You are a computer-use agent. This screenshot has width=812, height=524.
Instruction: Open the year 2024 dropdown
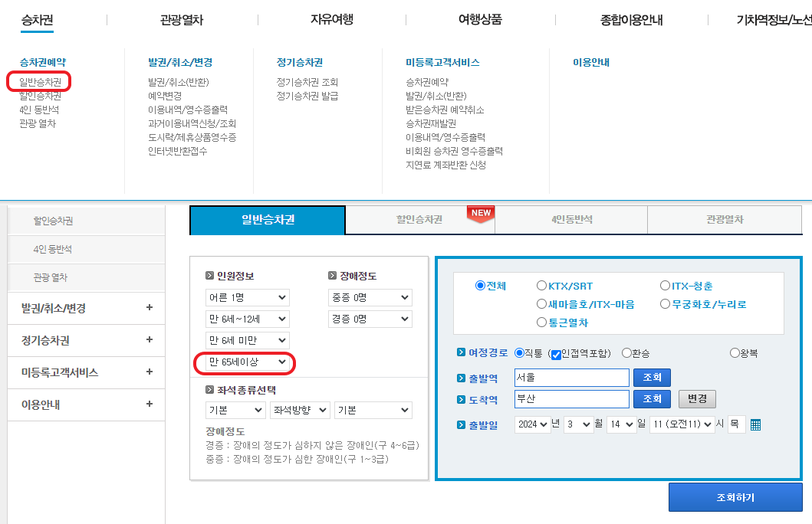click(x=532, y=424)
